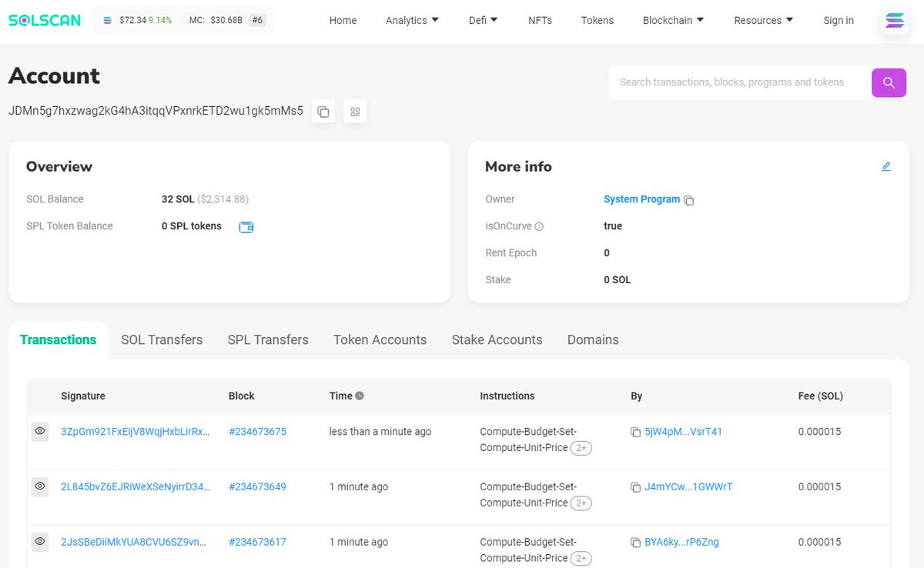The width and height of the screenshot is (924, 568).
Task: Preview transaction 2L845bvZ6EJRiWeXSeNyirrD34 with eye icon
Action: click(x=40, y=486)
